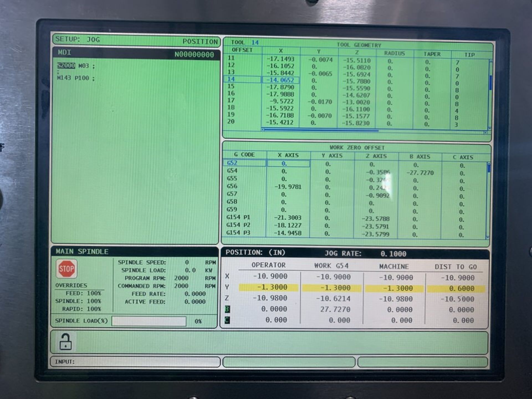The height and width of the screenshot is (399, 532).
Task: Click G154 P2 X value -18.1227
Action: click(288, 226)
